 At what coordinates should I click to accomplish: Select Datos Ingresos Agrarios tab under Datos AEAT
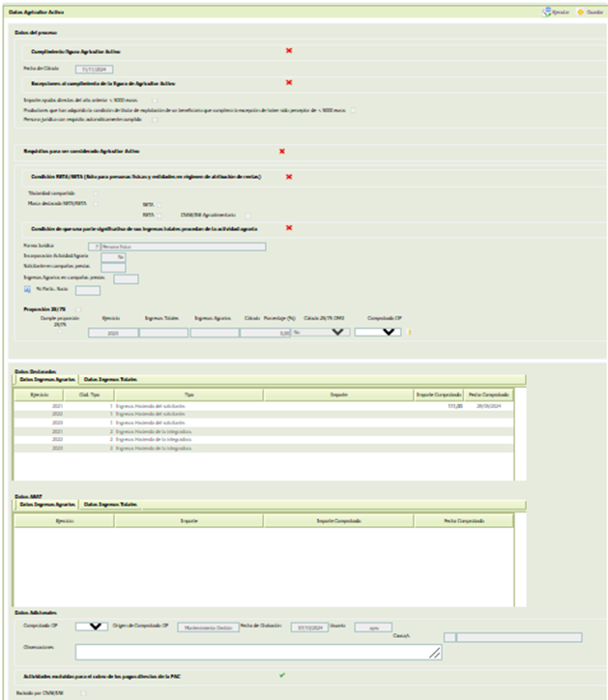[47, 505]
